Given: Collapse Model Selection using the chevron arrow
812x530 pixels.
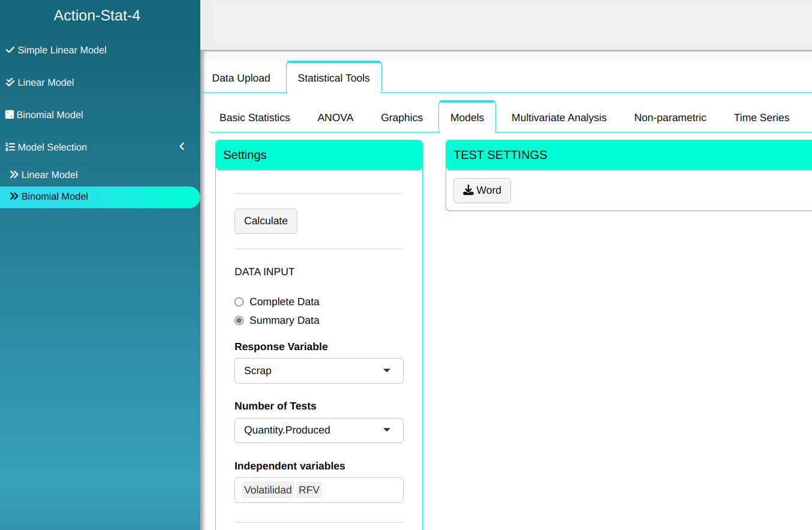Looking at the screenshot, I should pos(182,147).
